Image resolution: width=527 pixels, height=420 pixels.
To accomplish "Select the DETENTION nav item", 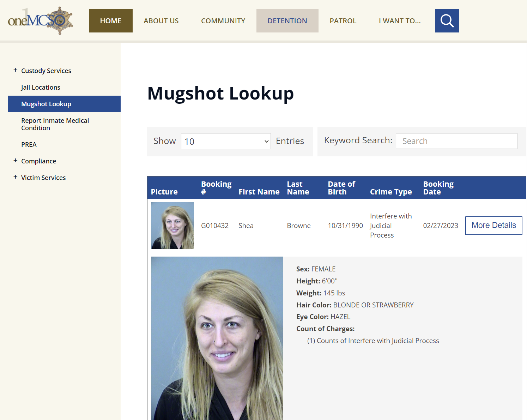I will pyautogui.click(x=287, y=21).
